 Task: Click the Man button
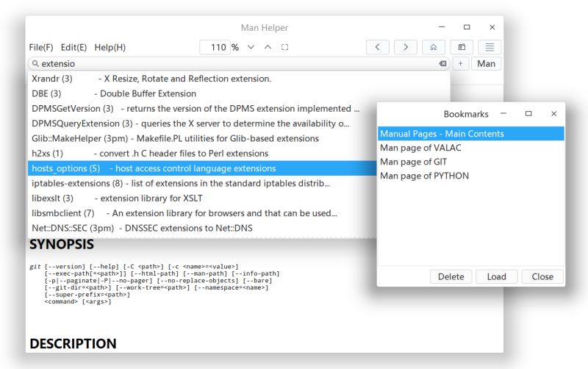point(486,64)
